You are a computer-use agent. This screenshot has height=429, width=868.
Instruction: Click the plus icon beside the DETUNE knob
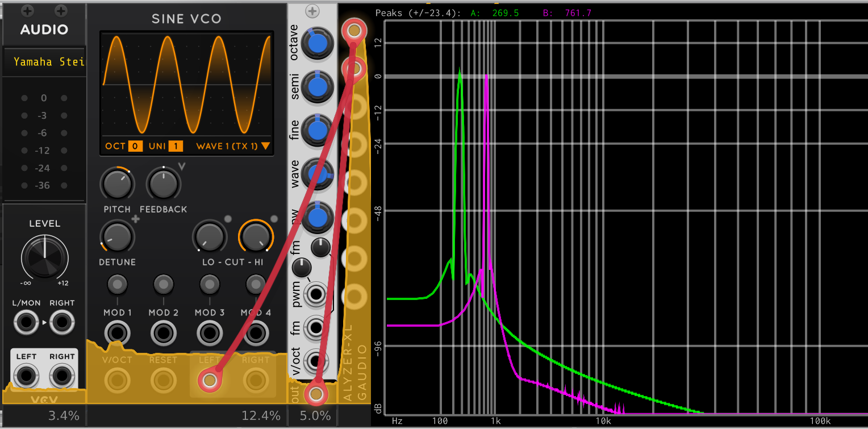point(135,219)
